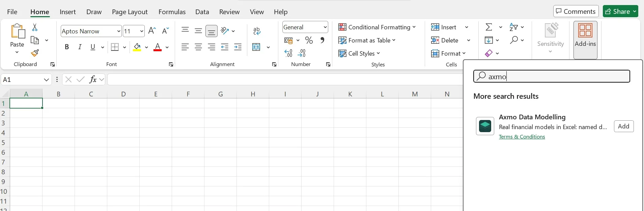Click the Paste clipboard icon

click(18, 31)
